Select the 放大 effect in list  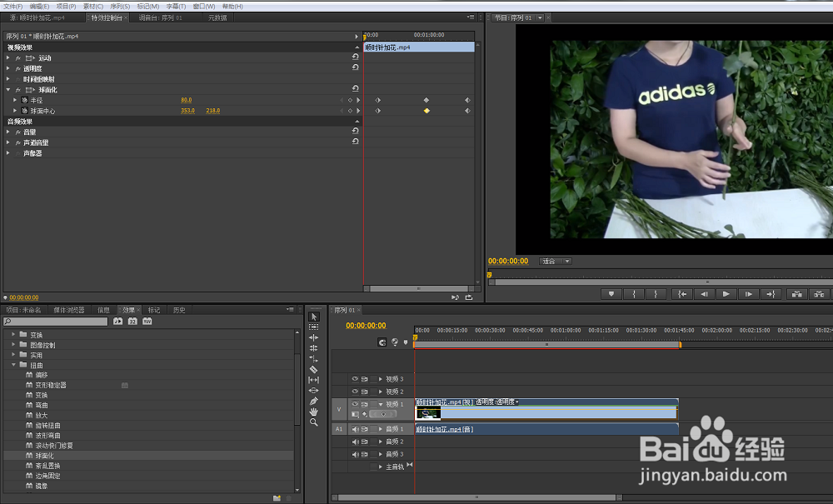click(x=42, y=416)
